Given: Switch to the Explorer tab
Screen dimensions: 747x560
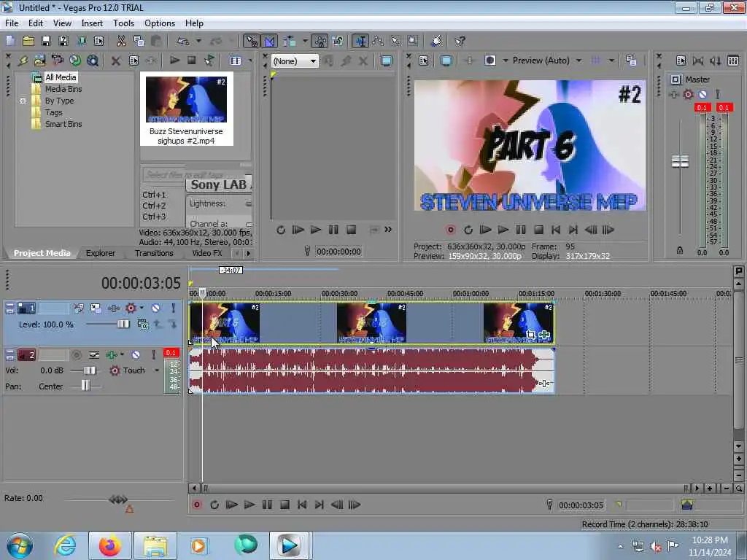Looking at the screenshot, I should (x=100, y=253).
